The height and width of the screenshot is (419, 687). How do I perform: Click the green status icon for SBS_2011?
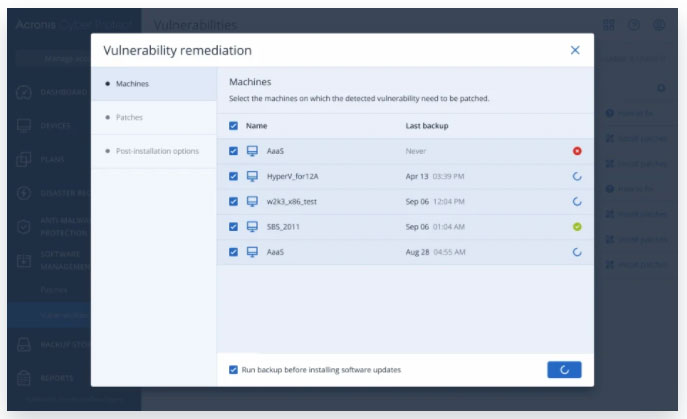coord(577,227)
